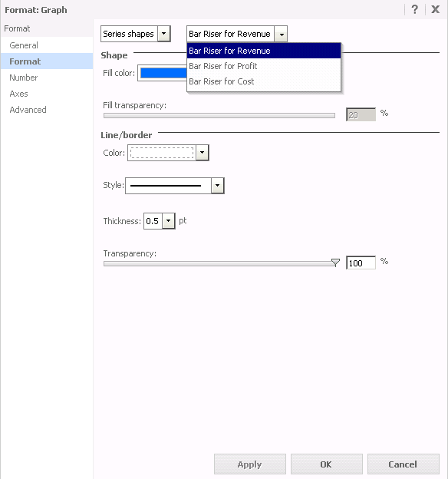448x479 pixels.
Task: Click the Cancel button
Action: click(403, 464)
